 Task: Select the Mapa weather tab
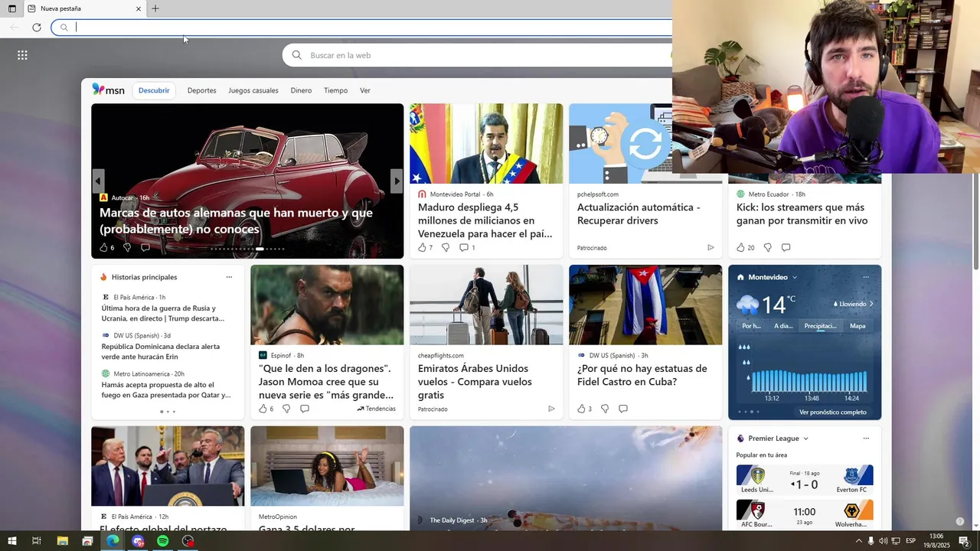[x=857, y=326]
